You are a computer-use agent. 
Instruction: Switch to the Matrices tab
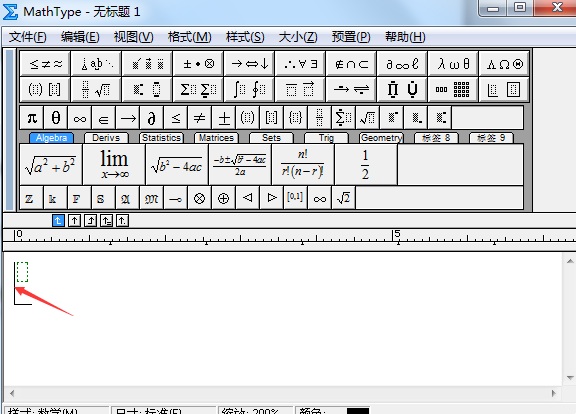tap(216, 138)
